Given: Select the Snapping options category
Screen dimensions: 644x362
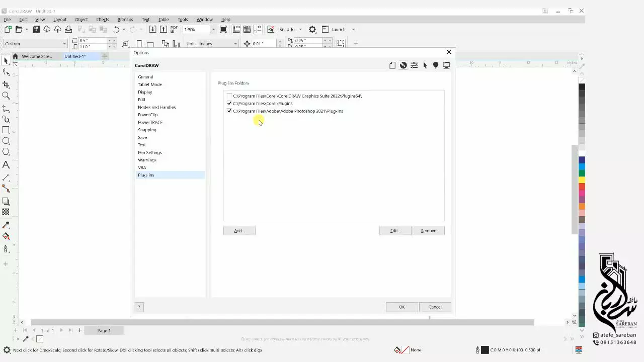Looking at the screenshot, I should pos(147,130).
